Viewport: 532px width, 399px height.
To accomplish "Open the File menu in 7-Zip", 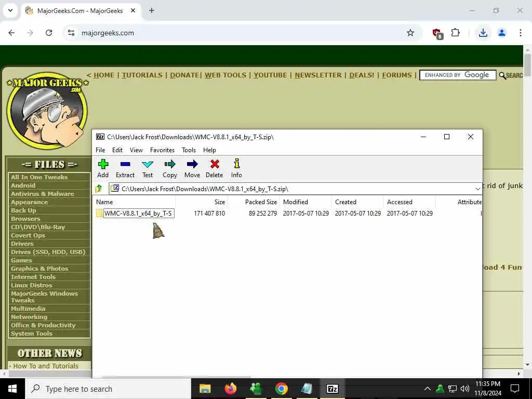I will click(100, 150).
